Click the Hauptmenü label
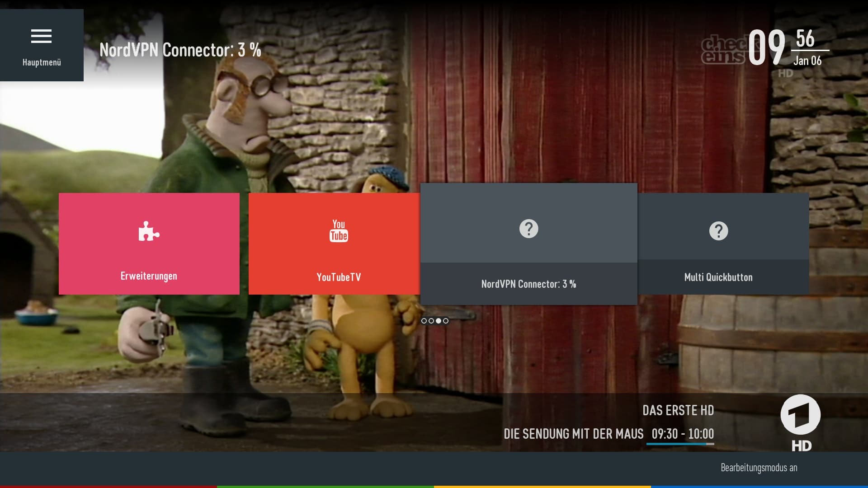Screen dimensions: 868x488 (42, 62)
